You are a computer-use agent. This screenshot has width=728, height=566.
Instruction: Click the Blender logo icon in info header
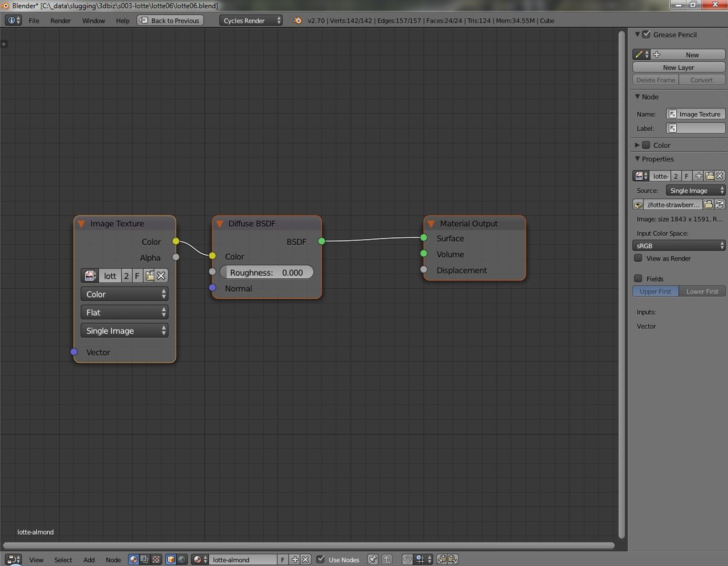(297, 20)
